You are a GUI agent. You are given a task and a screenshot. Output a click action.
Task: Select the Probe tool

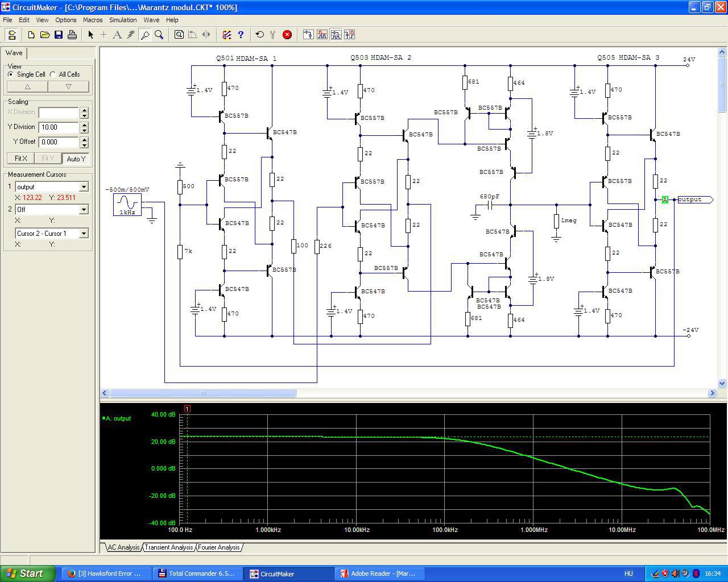pyautogui.click(x=145, y=35)
